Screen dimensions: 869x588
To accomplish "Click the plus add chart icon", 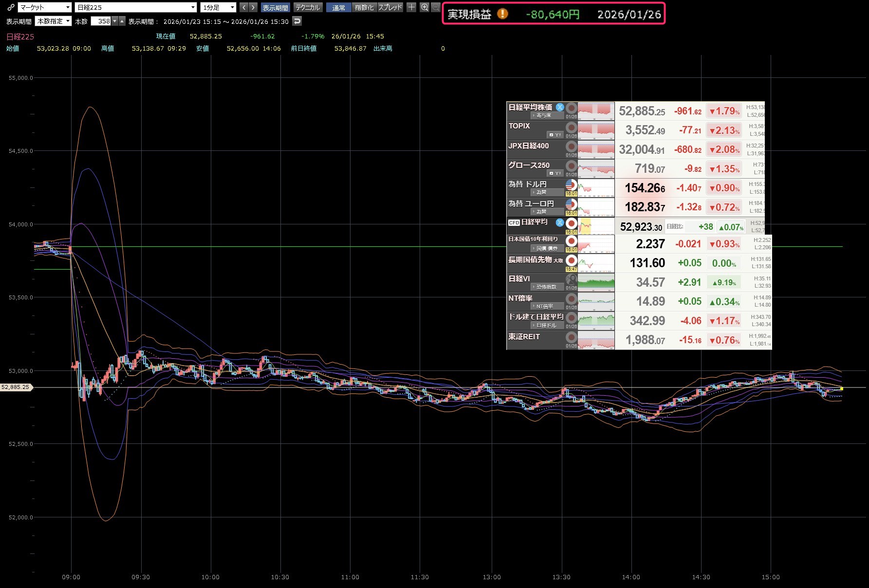I will click(411, 7).
